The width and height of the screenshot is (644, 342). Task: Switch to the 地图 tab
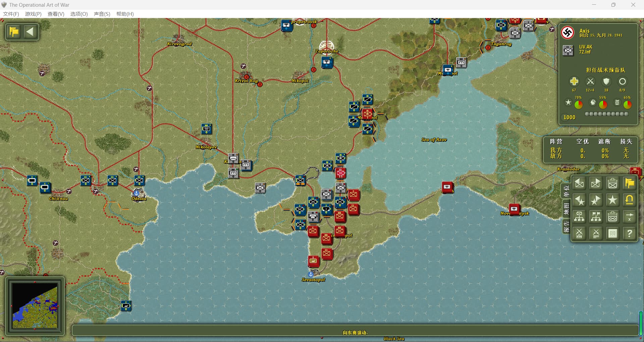[x=567, y=209]
